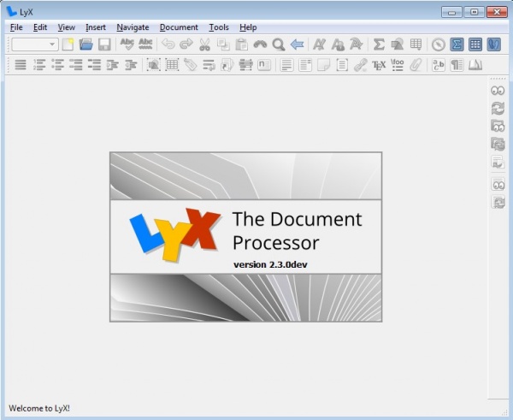The width and height of the screenshot is (513, 420).
Task: Open the Insert menu
Action: [96, 27]
